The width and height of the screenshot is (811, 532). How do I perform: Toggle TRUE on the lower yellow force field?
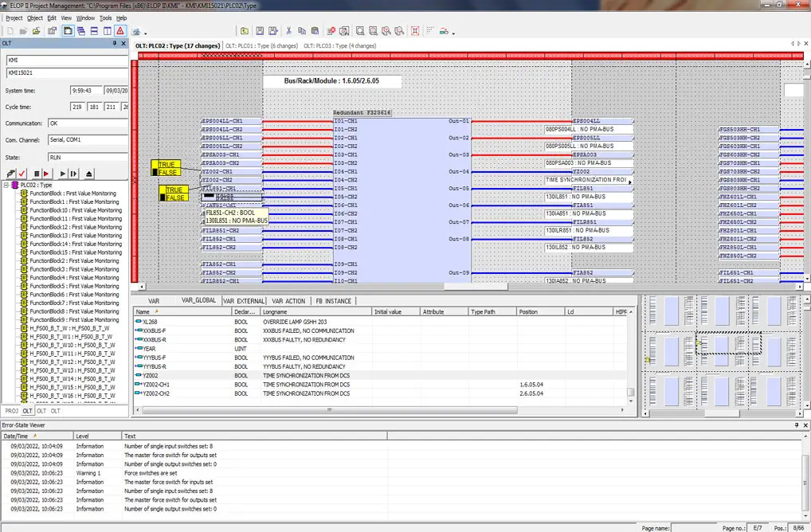(174, 190)
